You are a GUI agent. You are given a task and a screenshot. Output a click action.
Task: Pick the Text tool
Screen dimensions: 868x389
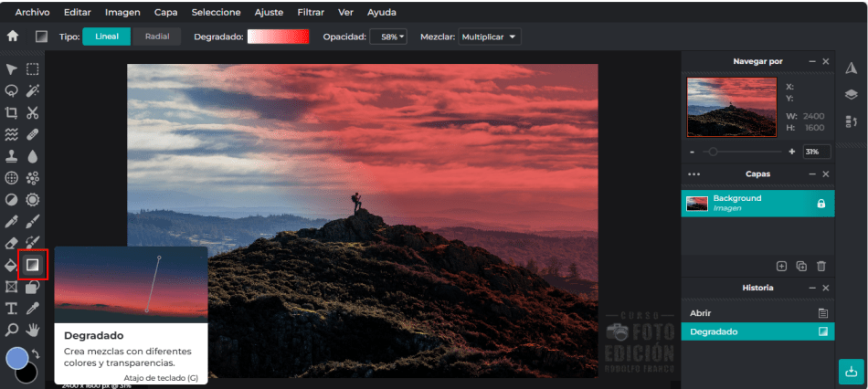[x=12, y=308]
